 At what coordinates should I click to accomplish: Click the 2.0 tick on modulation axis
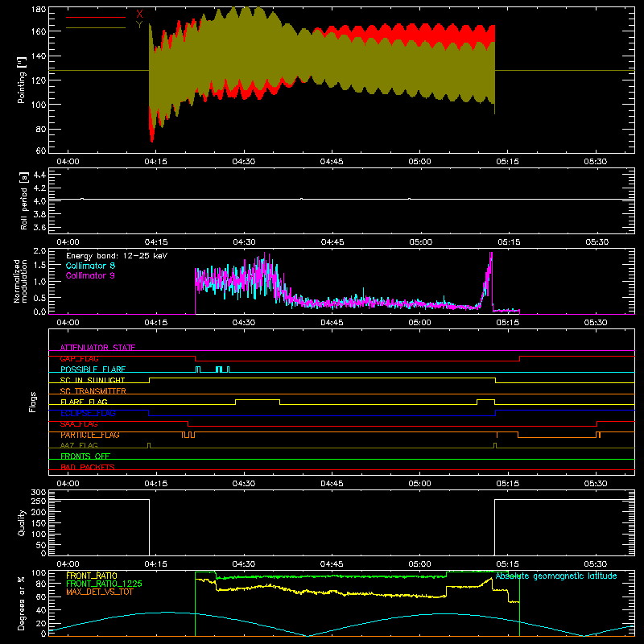(39, 250)
